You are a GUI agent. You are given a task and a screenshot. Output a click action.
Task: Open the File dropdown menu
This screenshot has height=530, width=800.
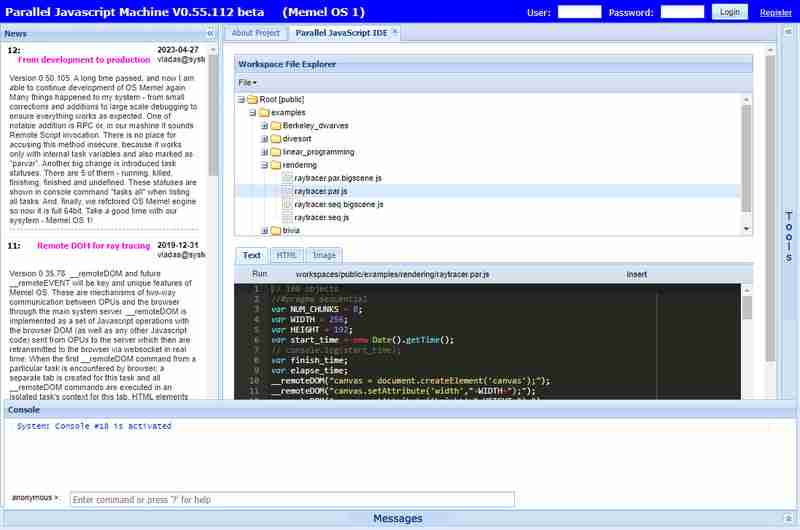[x=247, y=83]
